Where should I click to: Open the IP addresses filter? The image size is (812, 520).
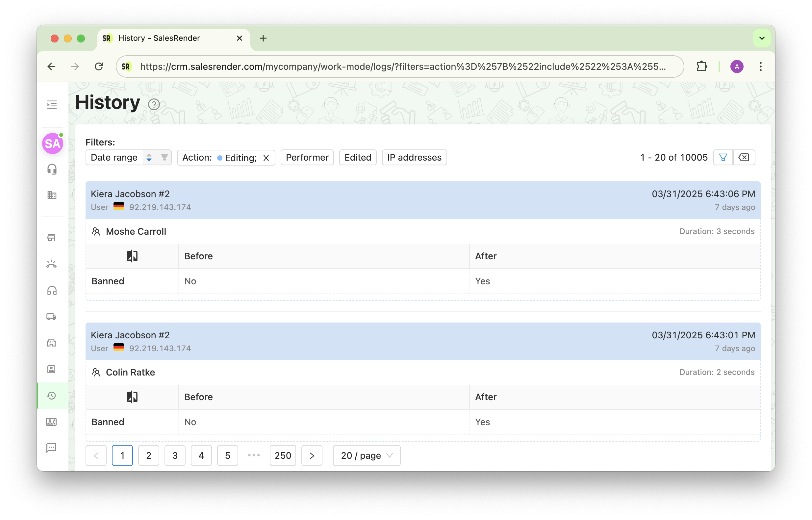pyautogui.click(x=414, y=157)
